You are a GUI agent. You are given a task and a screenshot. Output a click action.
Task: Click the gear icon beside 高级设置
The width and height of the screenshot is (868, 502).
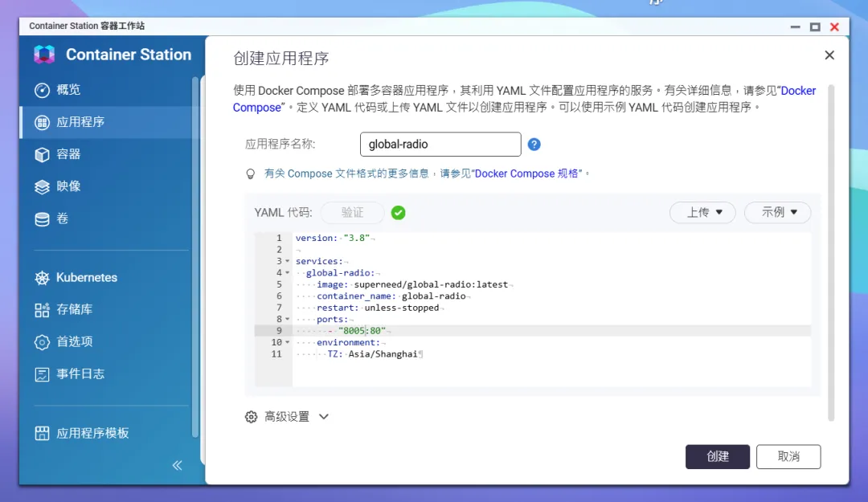251,417
